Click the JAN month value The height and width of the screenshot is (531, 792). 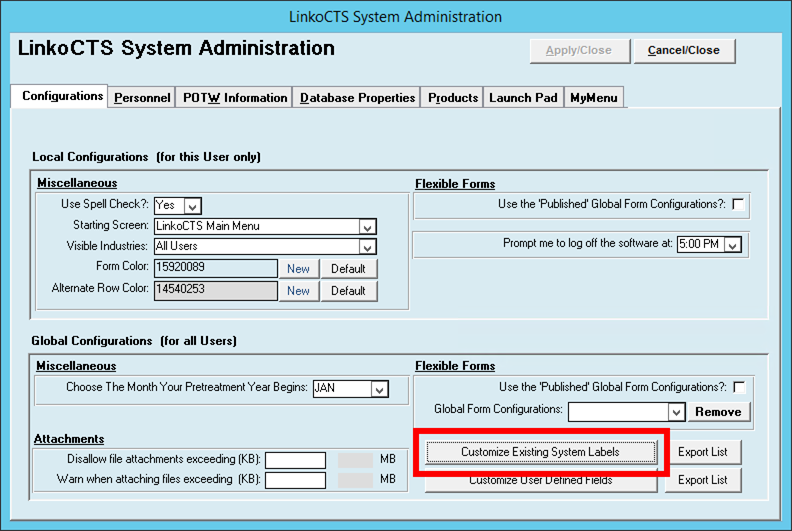click(x=325, y=388)
